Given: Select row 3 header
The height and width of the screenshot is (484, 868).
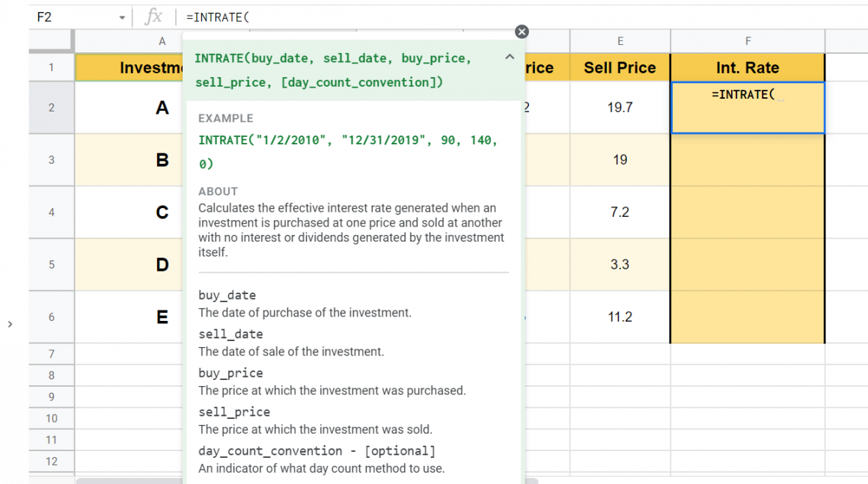Looking at the screenshot, I should (51, 160).
